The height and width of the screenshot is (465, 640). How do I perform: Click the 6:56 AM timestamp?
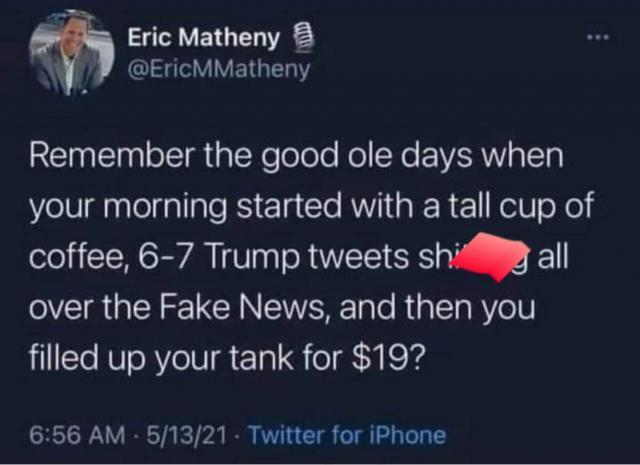pyautogui.click(x=77, y=435)
